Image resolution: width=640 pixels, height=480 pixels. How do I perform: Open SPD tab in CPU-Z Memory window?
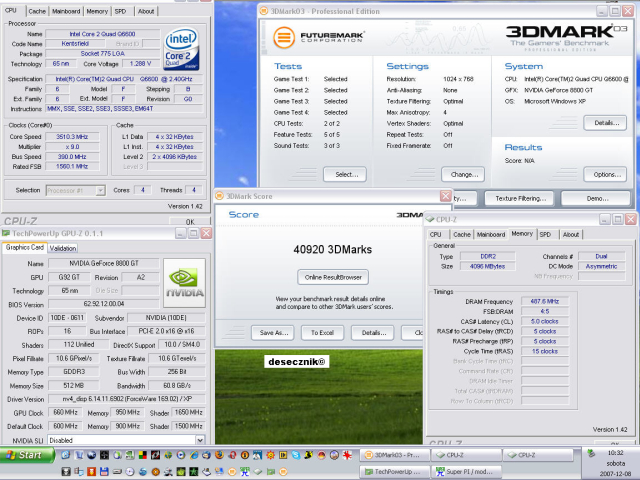pos(545,234)
